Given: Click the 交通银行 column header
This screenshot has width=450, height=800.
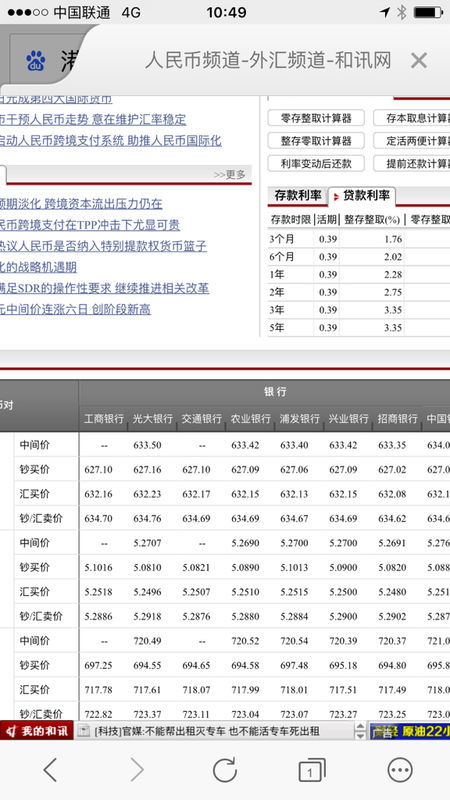Looking at the screenshot, I should point(202,418).
